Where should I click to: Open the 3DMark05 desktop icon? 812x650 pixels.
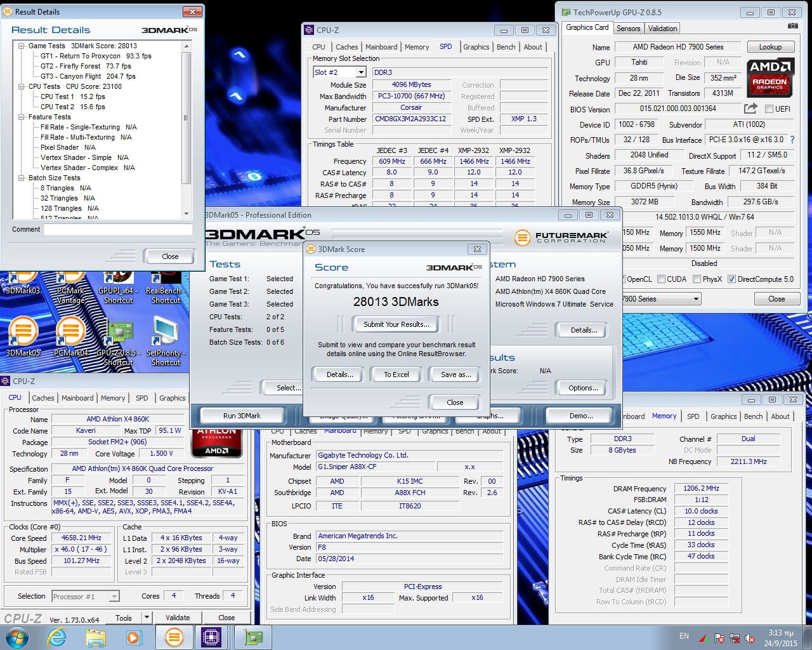pyautogui.click(x=23, y=336)
